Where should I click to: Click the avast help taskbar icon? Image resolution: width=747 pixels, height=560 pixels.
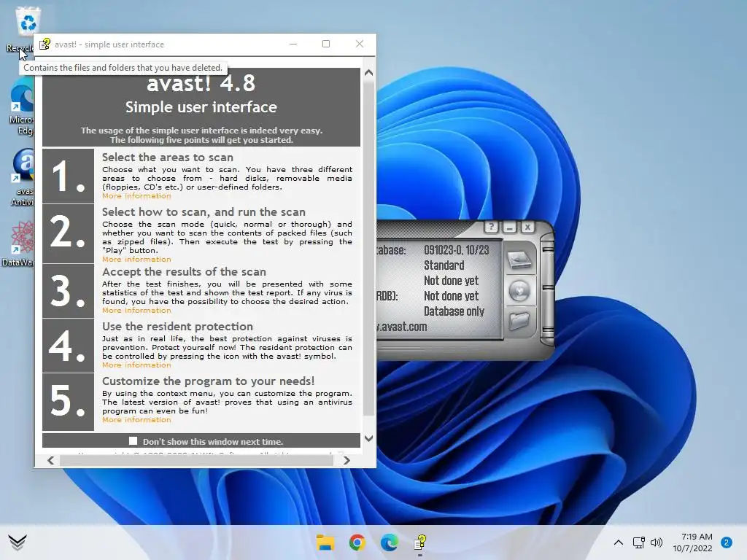[419, 542]
